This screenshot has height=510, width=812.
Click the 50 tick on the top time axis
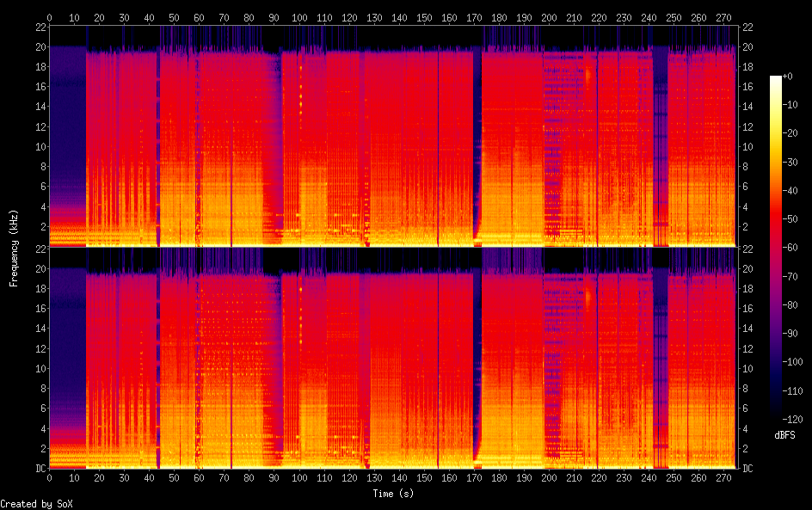point(175,17)
